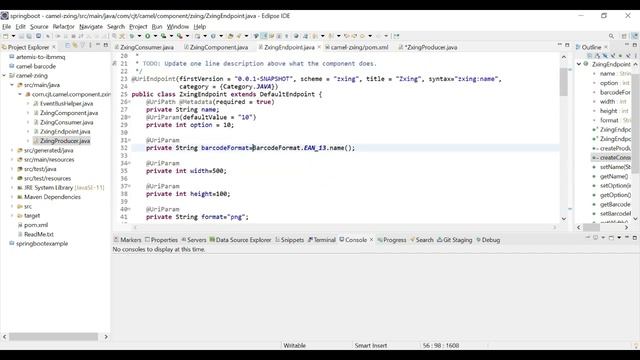Open the Refactor menu
Viewport: 640px width, 360px height.
(x=64, y=27)
